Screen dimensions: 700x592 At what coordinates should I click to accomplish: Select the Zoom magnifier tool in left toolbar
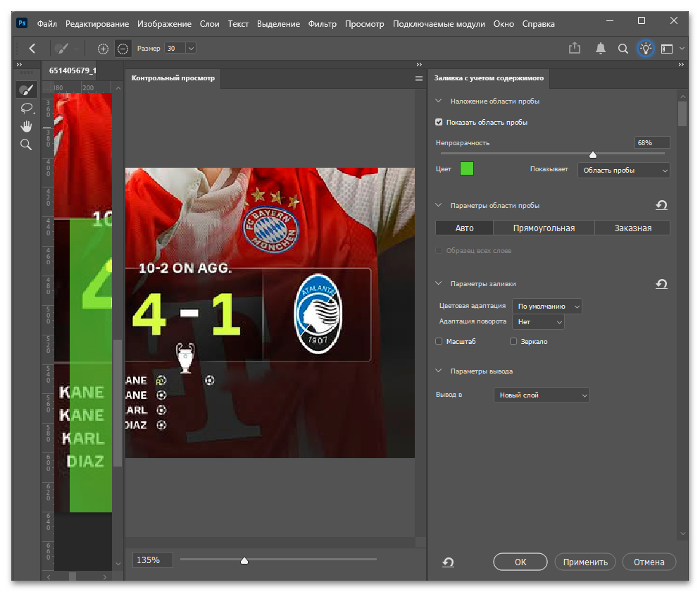click(x=26, y=144)
